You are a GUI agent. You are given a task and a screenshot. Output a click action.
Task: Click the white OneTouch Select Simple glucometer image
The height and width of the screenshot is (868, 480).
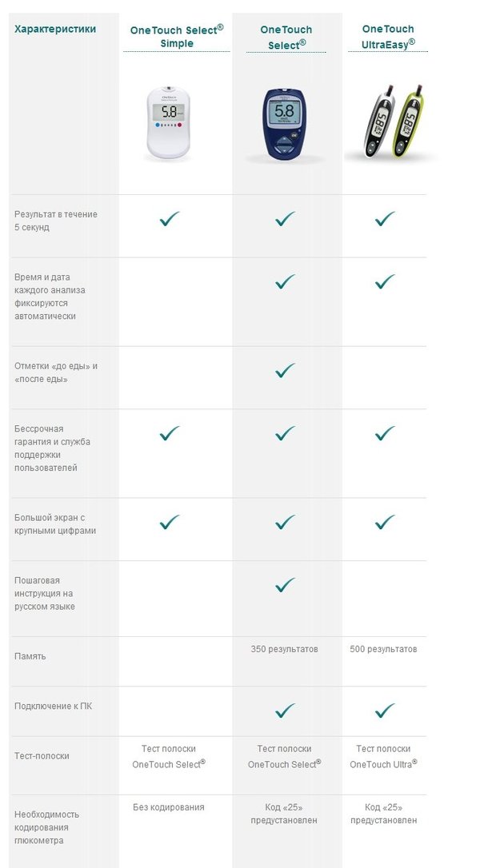(169, 123)
